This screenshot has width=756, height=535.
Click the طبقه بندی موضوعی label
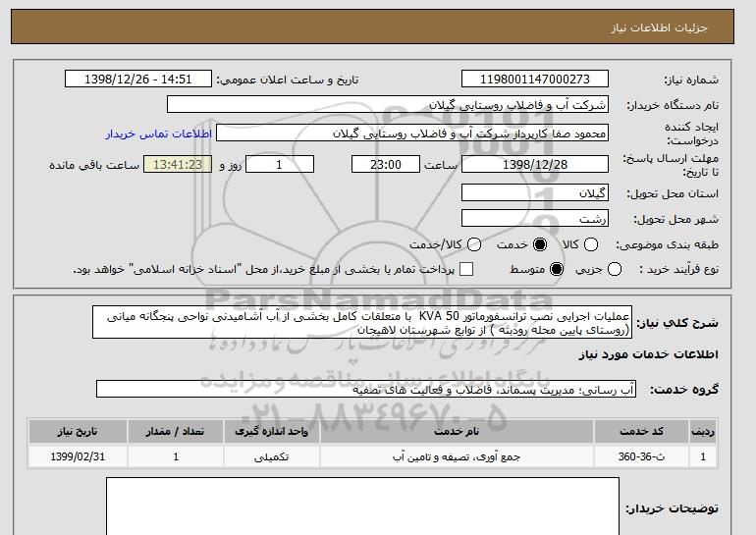tap(668, 244)
